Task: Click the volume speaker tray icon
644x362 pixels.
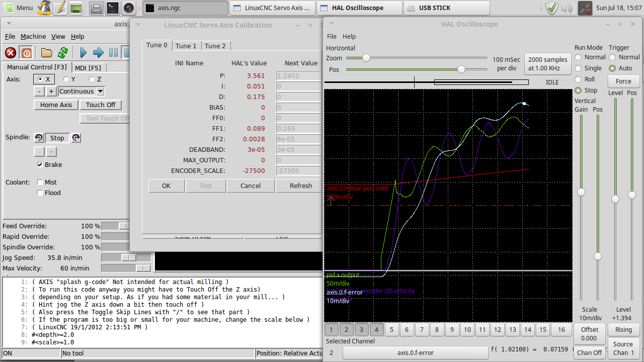Action: point(568,8)
